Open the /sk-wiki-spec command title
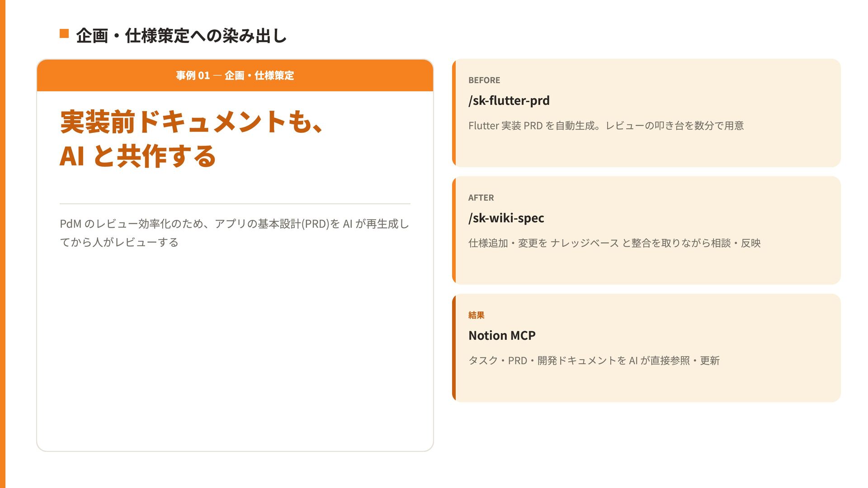The width and height of the screenshot is (868, 488). coord(506,218)
